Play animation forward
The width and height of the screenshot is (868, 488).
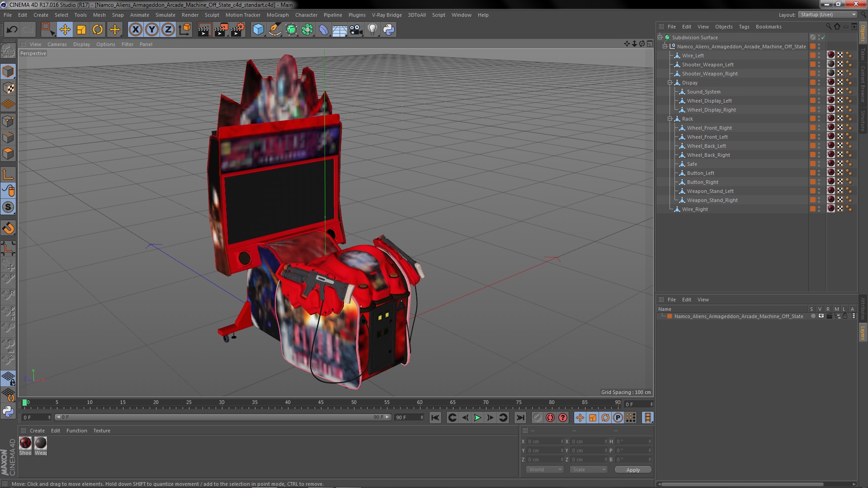coord(477,418)
